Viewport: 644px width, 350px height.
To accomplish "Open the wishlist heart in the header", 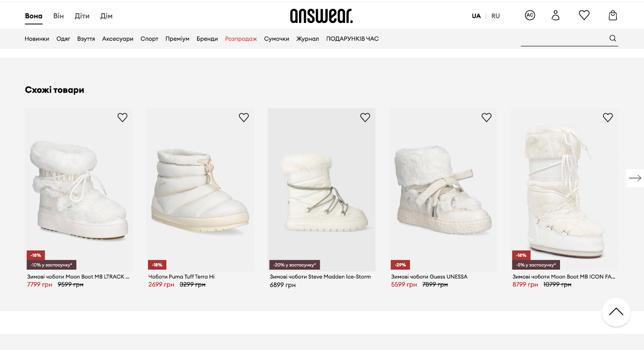I will [584, 15].
